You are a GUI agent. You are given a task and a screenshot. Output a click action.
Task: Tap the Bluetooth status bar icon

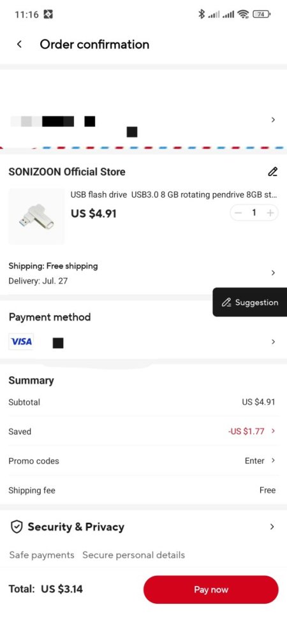tap(201, 15)
